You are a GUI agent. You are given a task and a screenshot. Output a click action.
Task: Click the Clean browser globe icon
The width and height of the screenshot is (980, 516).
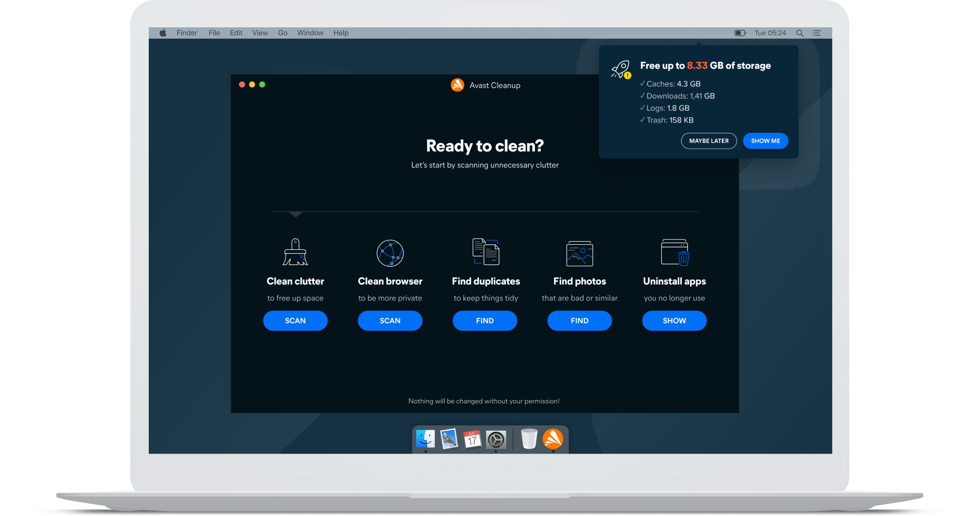390,253
